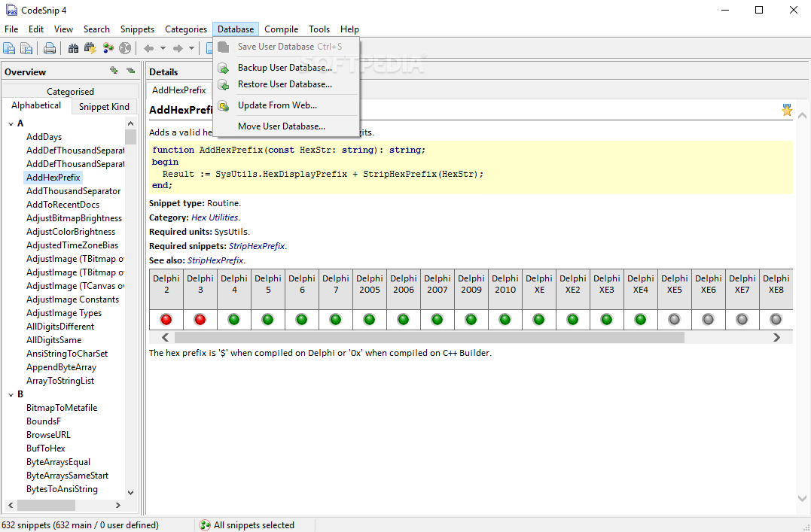The image size is (811, 532).
Task: Collapse the B group in the tree
Action: (x=11, y=394)
